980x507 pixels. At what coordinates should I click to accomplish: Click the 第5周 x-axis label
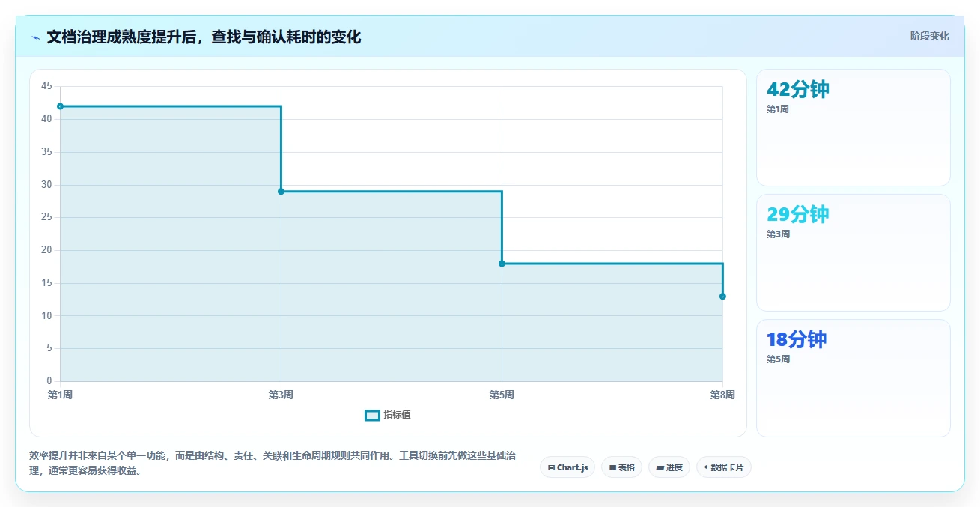click(502, 395)
